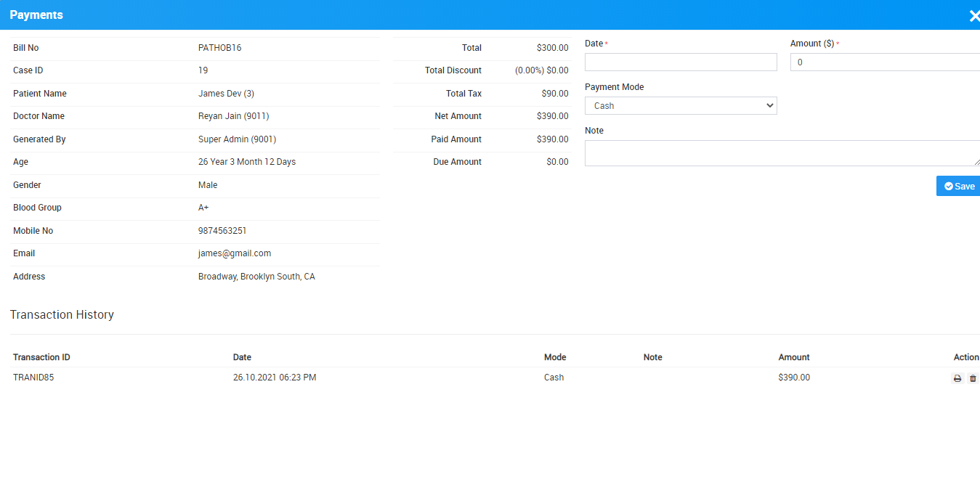Delete the TRANID85 transaction
This screenshot has height=477, width=980.
click(x=973, y=378)
